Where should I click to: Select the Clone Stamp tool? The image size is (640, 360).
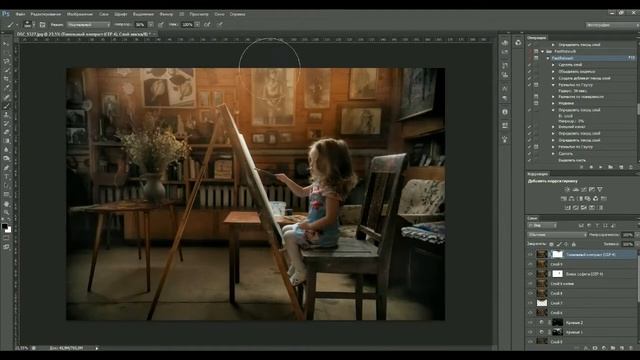pyautogui.click(x=6, y=115)
